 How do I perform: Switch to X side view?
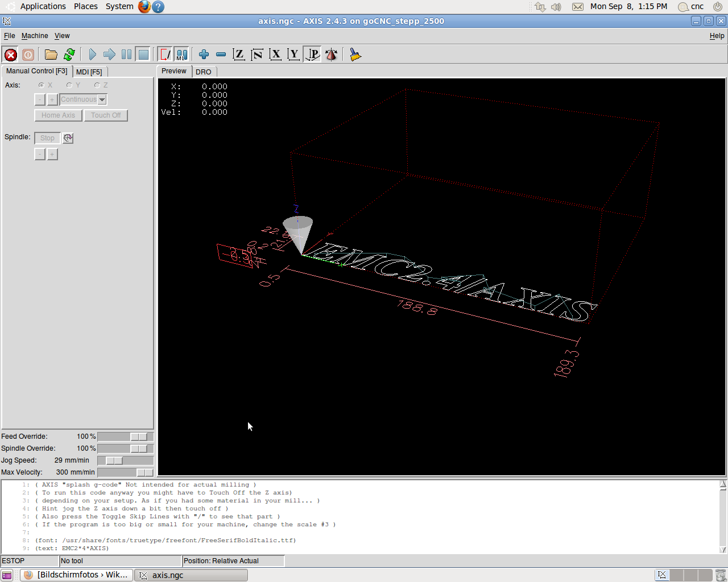point(275,55)
